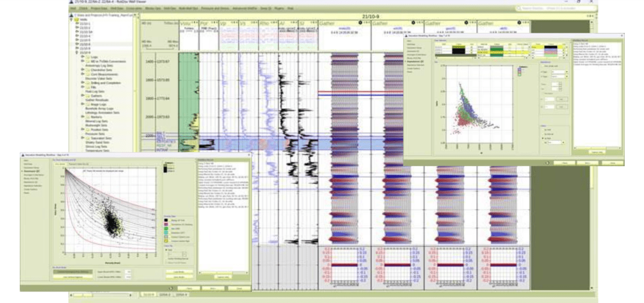Click Close in the Dry Frame QC window

tap(239, 289)
